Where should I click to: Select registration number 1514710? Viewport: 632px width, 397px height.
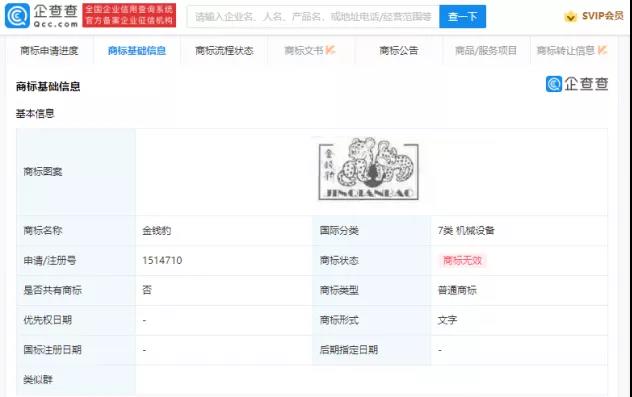[162, 260]
